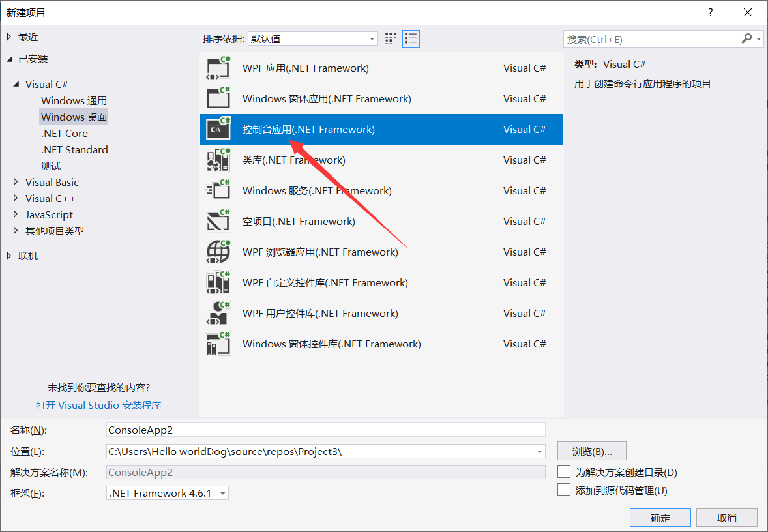
Task: Click 确定 to create the project
Action: tap(660, 518)
